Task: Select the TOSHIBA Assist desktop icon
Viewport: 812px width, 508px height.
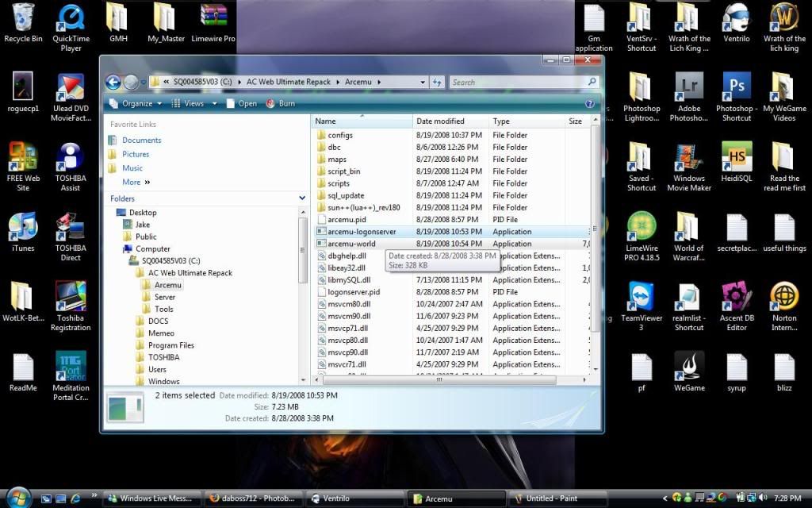Action: click(71, 167)
